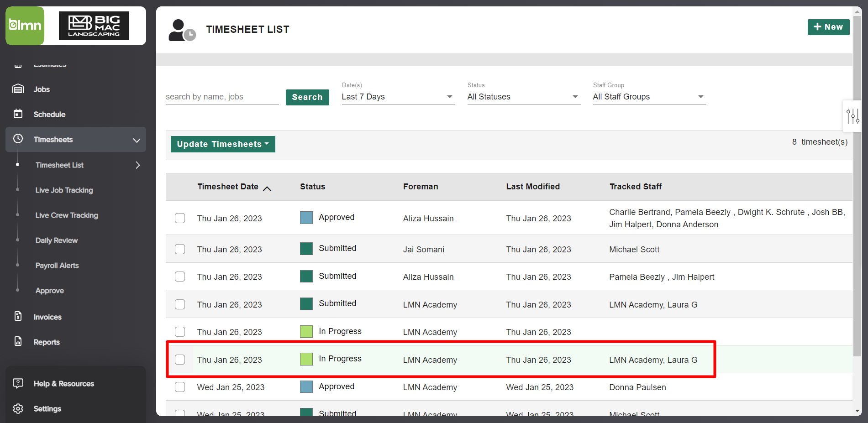This screenshot has height=423, width=868.
Task: Click the LMN green logo
Action: tap(25, 26)
